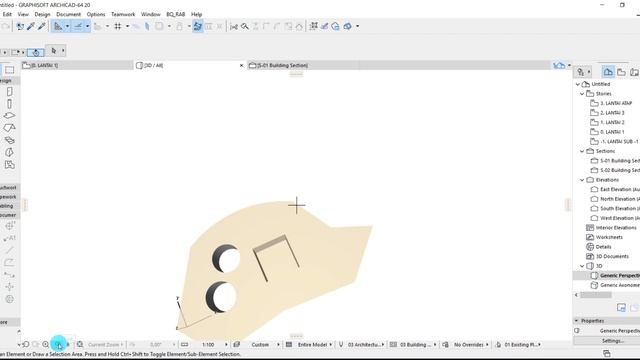640x360 pixels.
Task: Open the View menu
Action: (23, 14)
